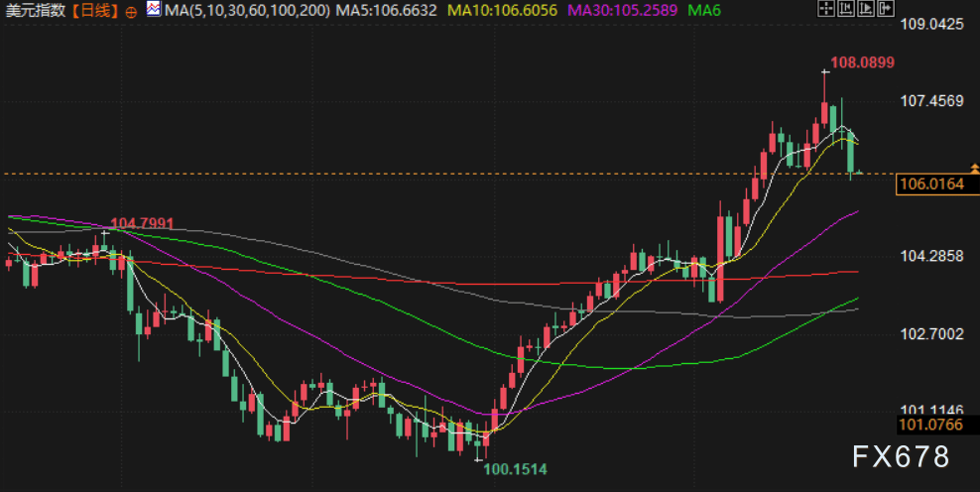980x492 pixels.
Task: Toggle the MA5 value label
Action: pos(386,11)
